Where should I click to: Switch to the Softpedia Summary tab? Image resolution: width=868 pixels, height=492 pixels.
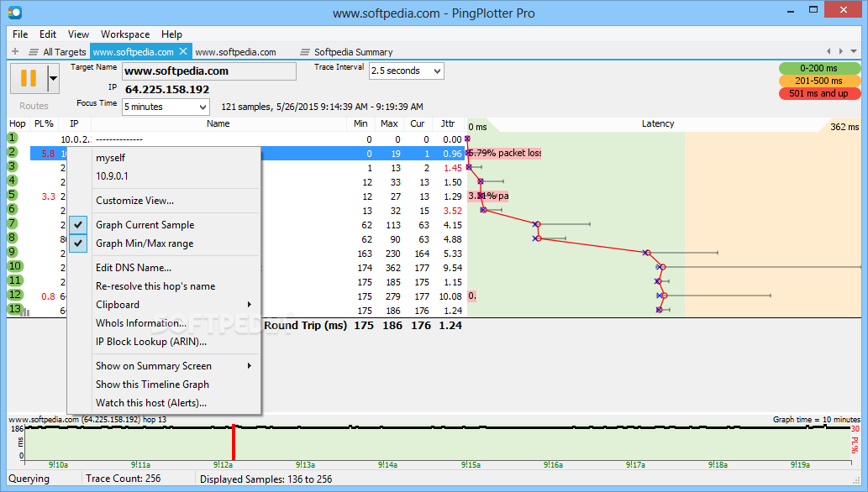tap(347, 52)
